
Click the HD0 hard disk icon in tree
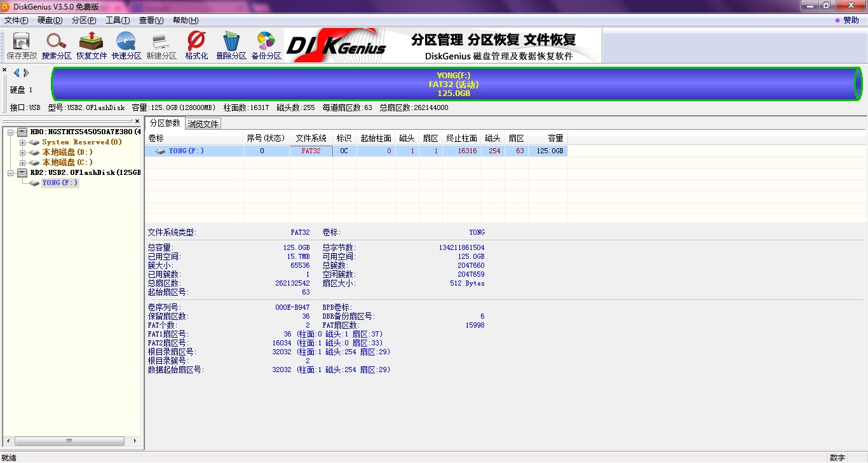click(22, 132)
